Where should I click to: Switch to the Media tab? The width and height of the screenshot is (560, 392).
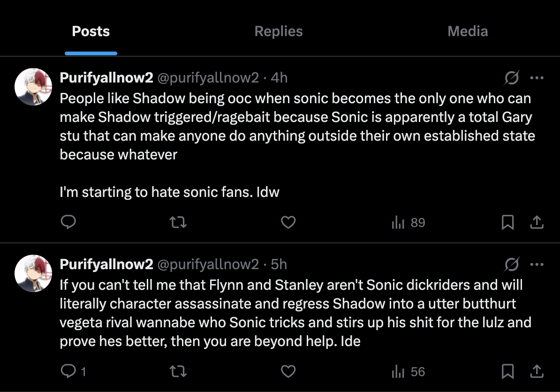pos(468,31)
